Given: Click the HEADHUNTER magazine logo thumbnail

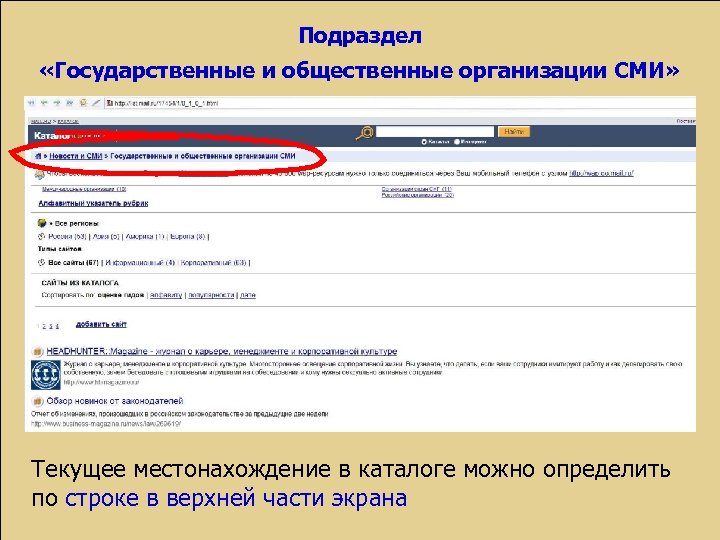Looking at the screenshot, I should (45, 375).
